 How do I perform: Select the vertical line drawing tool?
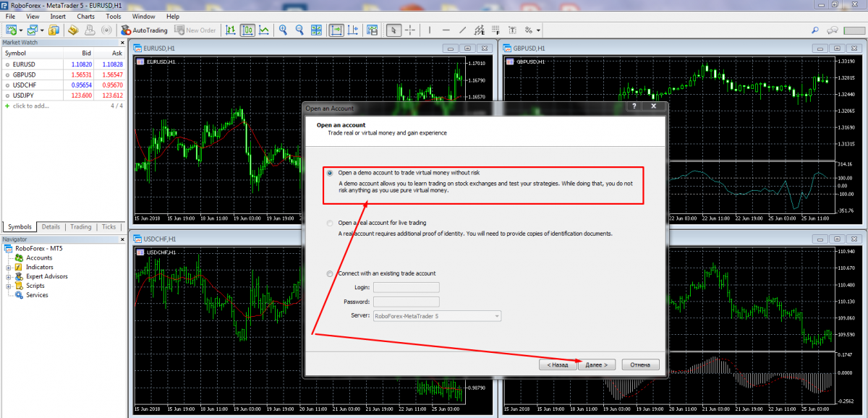(430, 30)
